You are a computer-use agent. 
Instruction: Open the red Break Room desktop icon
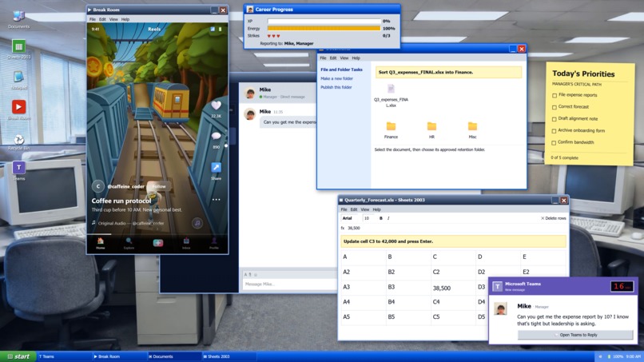(18, 109)
